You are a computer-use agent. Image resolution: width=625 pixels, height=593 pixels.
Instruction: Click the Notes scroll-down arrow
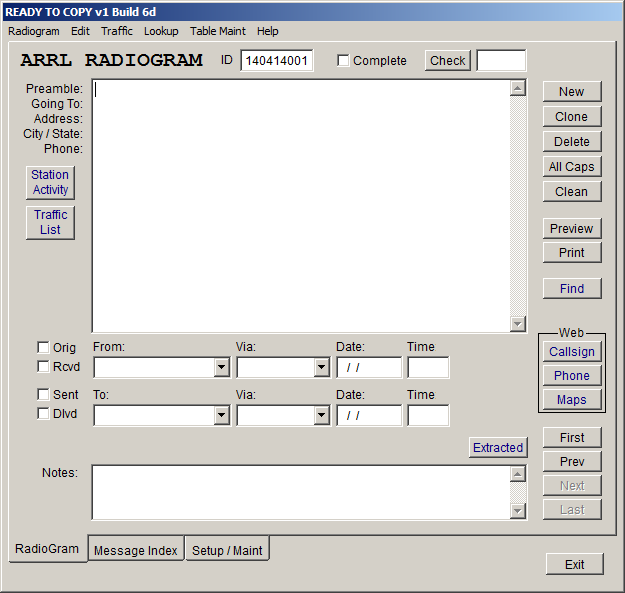[x=518, y=511]
